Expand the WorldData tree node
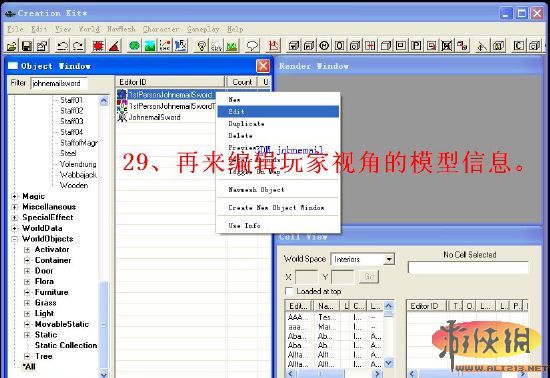 14,228
